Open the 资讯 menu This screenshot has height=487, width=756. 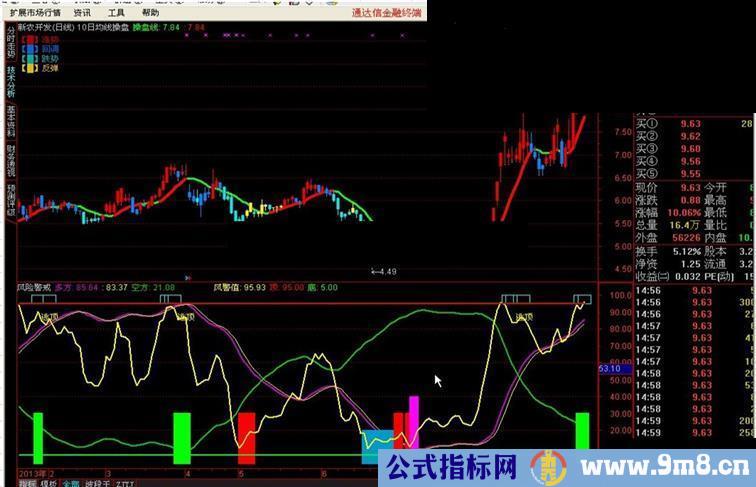click(82, 13)
